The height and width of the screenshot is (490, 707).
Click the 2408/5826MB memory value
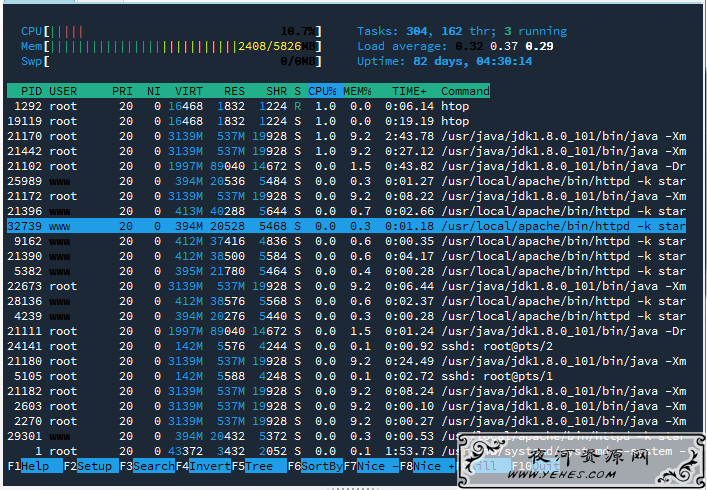[276, 46]
